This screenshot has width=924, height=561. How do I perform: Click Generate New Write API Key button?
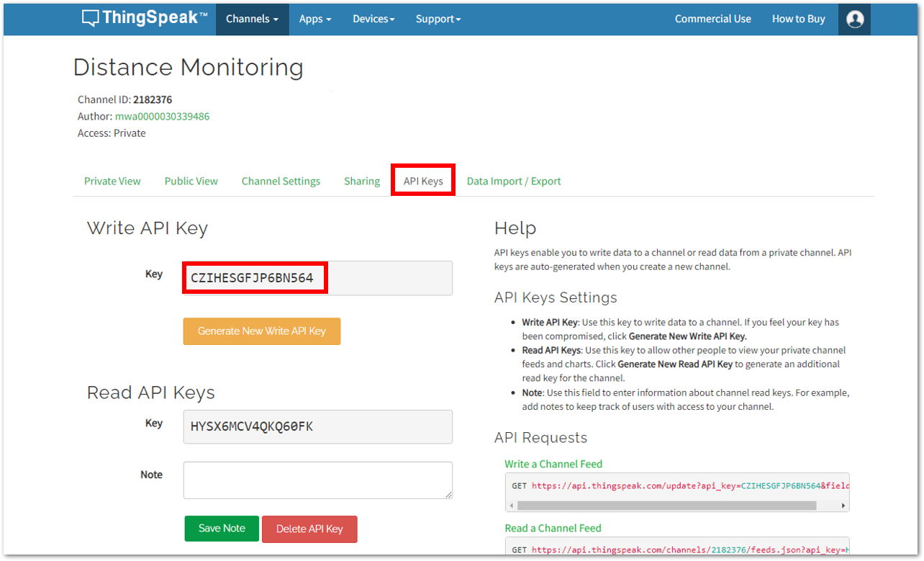[262, 331]
